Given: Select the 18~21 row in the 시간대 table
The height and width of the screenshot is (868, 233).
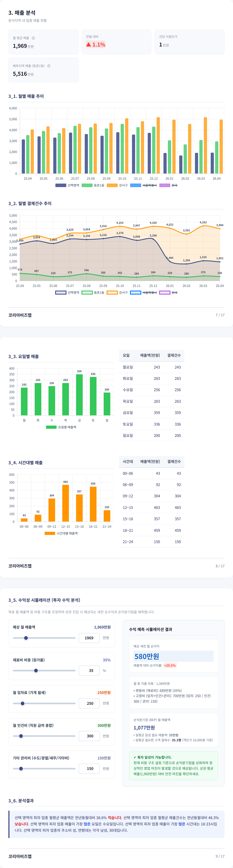Looking at the screenshot, I should [152, 530].
